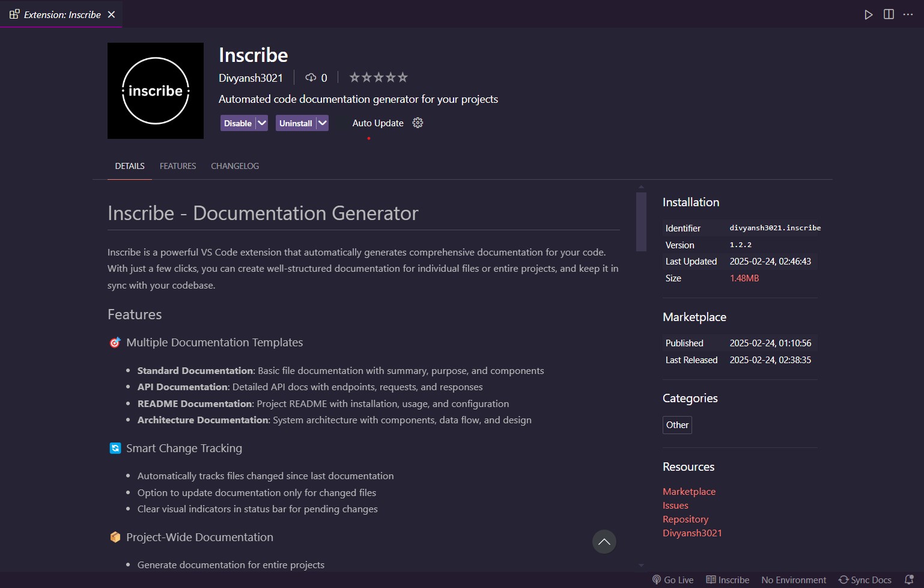Click the readme vertical scrollbar thumb

coord(641,221)
